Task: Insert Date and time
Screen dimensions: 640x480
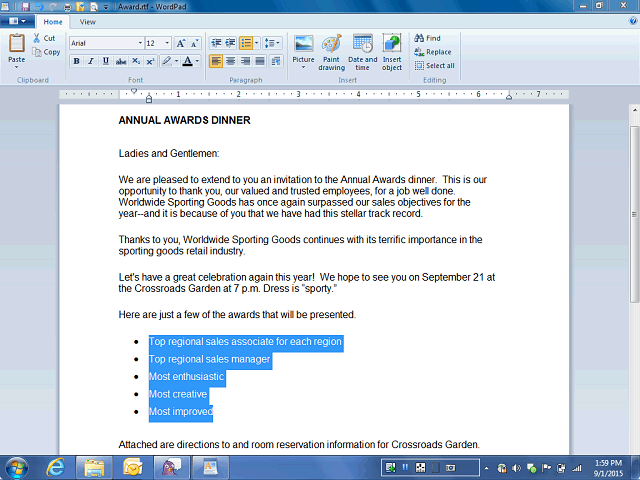Action: pos(362,52)
